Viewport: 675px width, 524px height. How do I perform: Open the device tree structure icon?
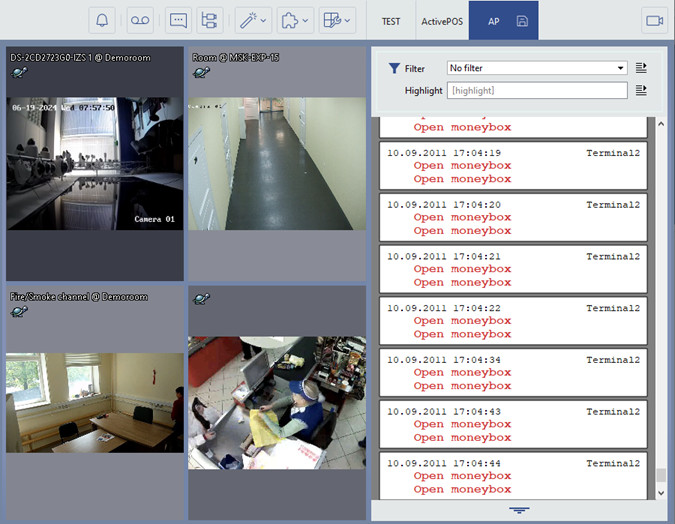tap(209, 20)
